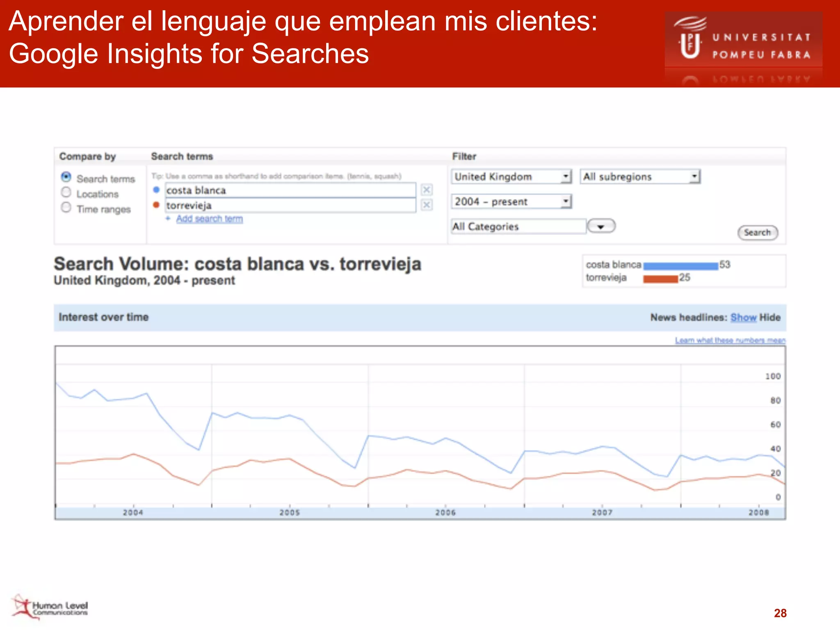Viewport: 840px width, 630px height.
Task: Hide news headlines
Action: point(770,317)
